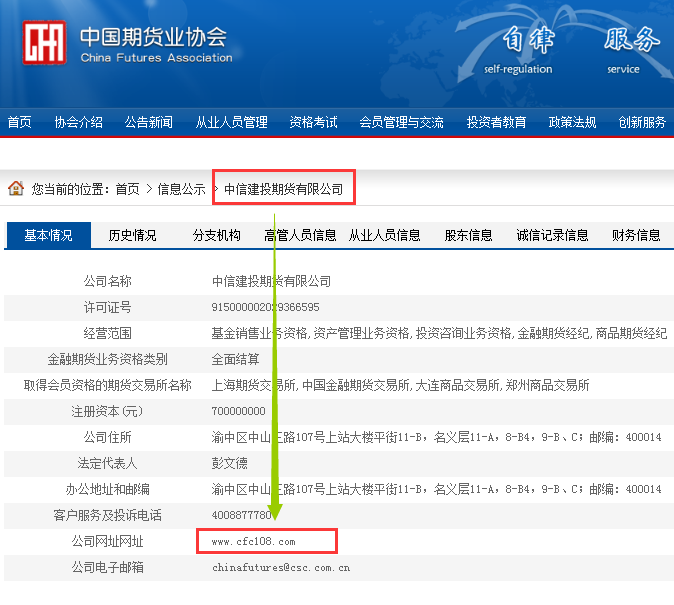674x605 pixels.
Task: Click the home icon in breadcrumb bar
Action: click(x=16, y=188)
